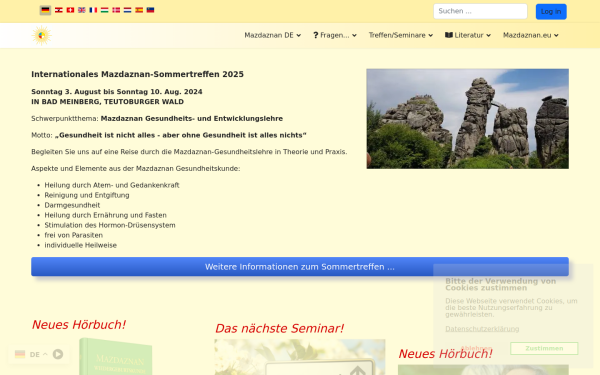Screen dimensions: 600x375
Task: Switch site to English via UK flag
Action: click(82, 10)
